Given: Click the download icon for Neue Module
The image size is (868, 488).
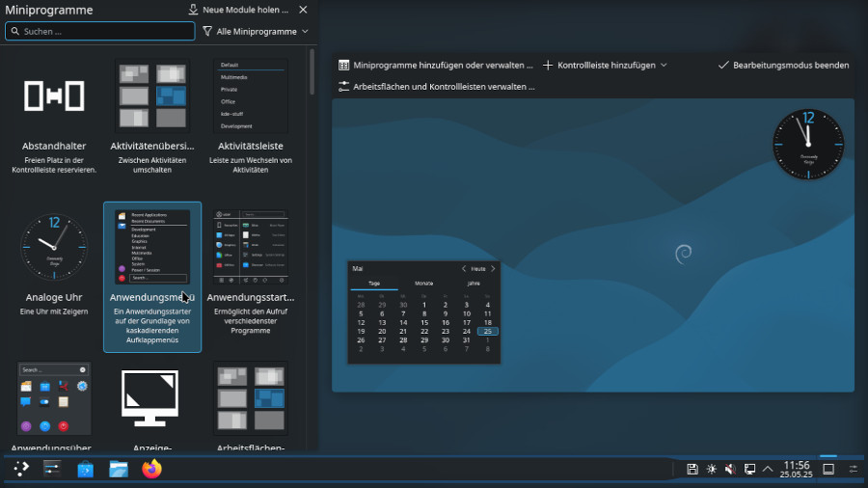Looking at the screenshot, I should (x=193, y=10).
